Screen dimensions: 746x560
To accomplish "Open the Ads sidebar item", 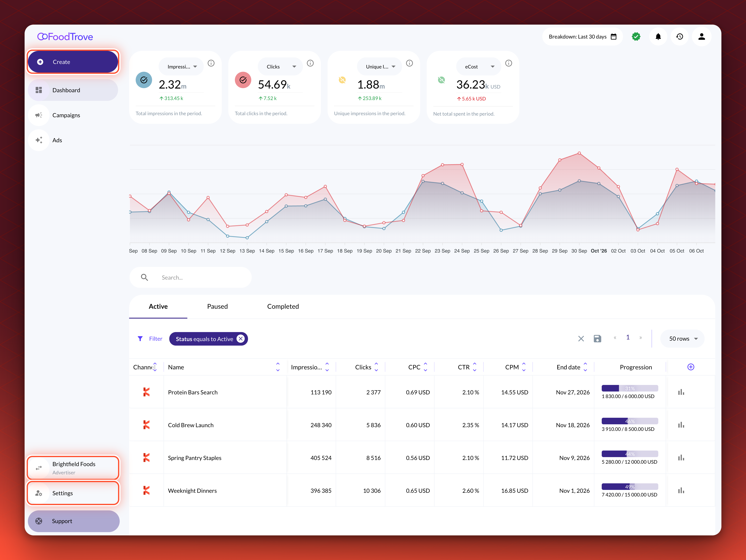I will (x=73, y=140).
